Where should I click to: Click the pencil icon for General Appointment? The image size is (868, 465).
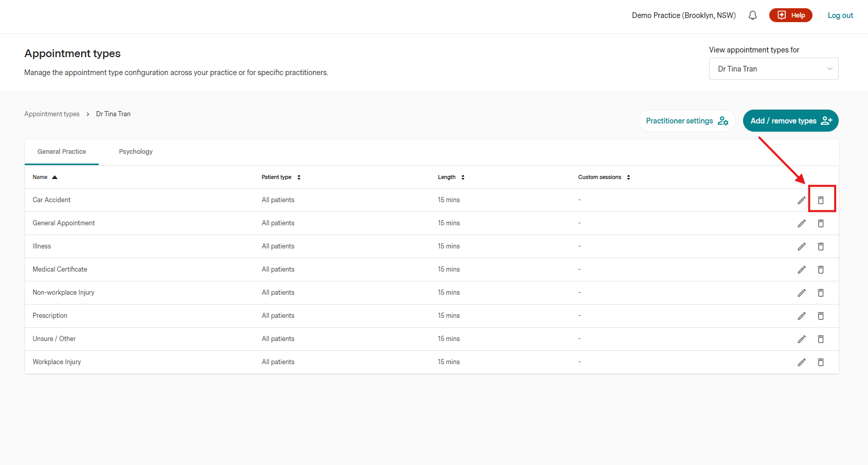tap(802, 223)
